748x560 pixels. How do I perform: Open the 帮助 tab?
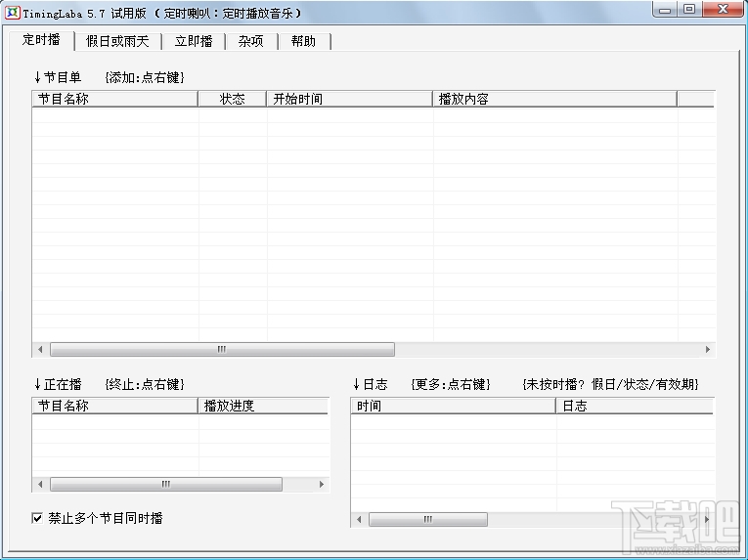[303, 41]
